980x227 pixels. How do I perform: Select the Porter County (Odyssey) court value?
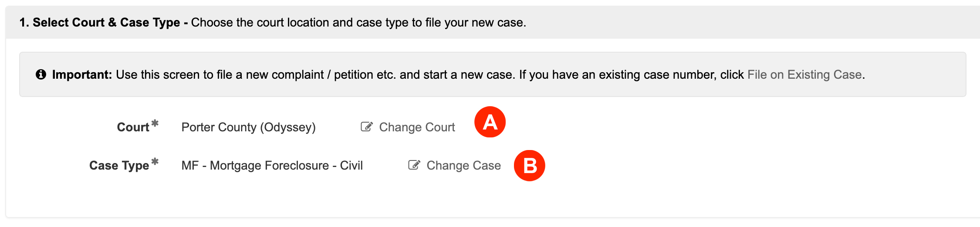pyautogui.click(x=249, y=127)
